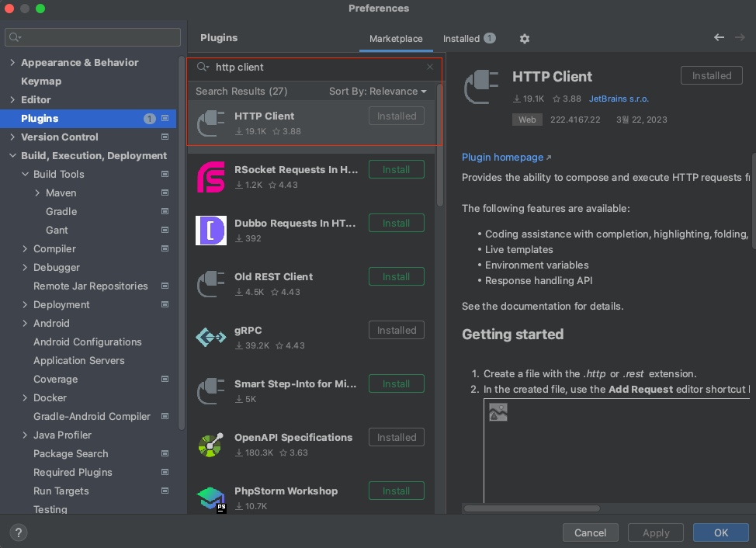The image size is (756, 548).
Task: Select the OpenAPI Specifications plugin icon
Action: (210, 444)
